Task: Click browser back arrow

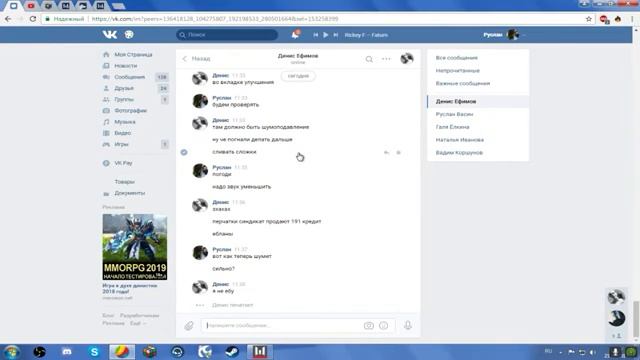Action: (x=8, y=19)
